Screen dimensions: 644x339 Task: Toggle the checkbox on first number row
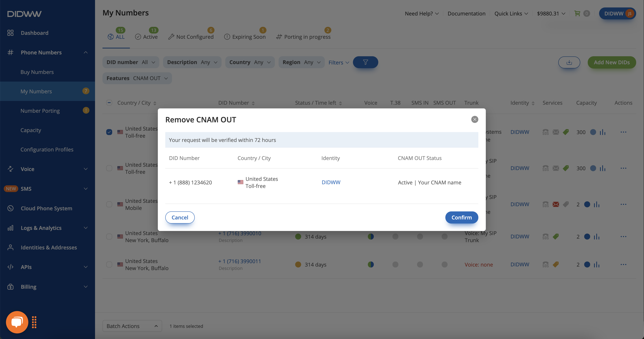109,132
